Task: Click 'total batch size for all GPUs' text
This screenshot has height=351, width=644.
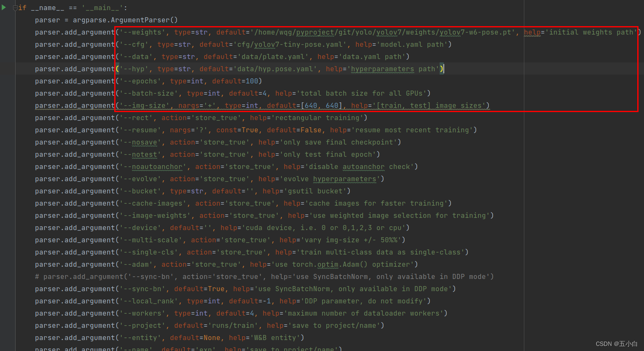Action: (x=362, y=94)
